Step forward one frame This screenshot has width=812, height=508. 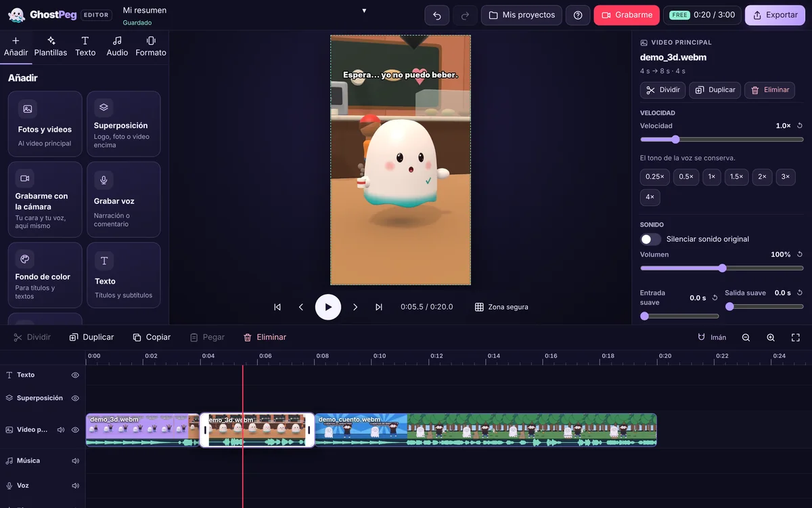[x=355, y=307]
